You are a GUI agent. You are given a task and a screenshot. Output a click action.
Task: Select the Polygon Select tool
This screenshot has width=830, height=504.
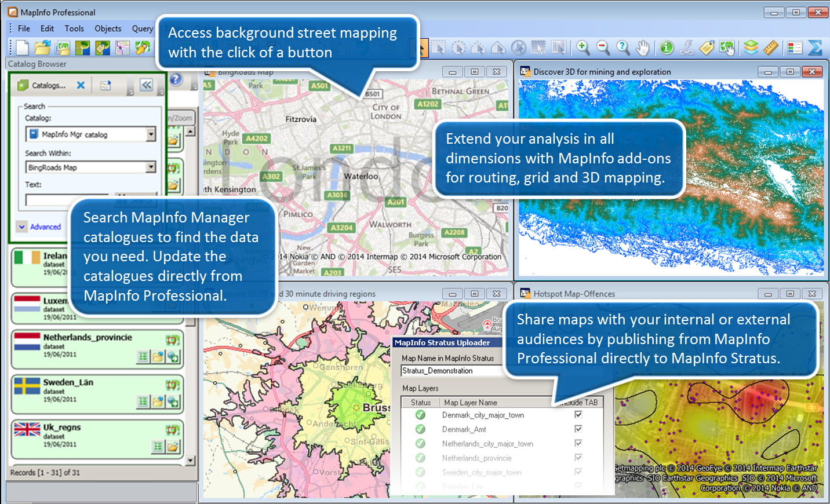[x=478, y=48]
